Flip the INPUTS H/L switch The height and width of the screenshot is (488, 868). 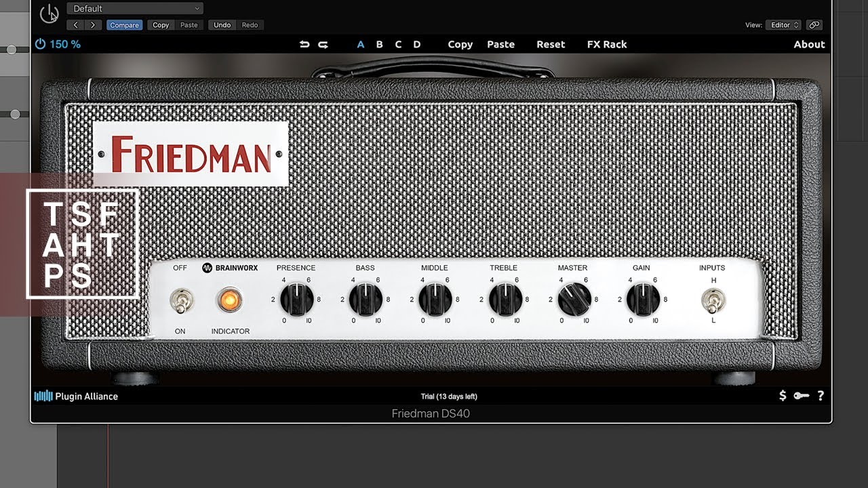click(x=713, y=300)
